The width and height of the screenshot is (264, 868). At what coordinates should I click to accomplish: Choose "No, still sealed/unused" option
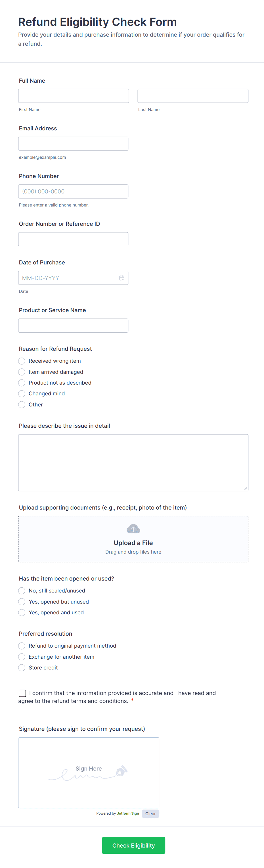point(22,590)
